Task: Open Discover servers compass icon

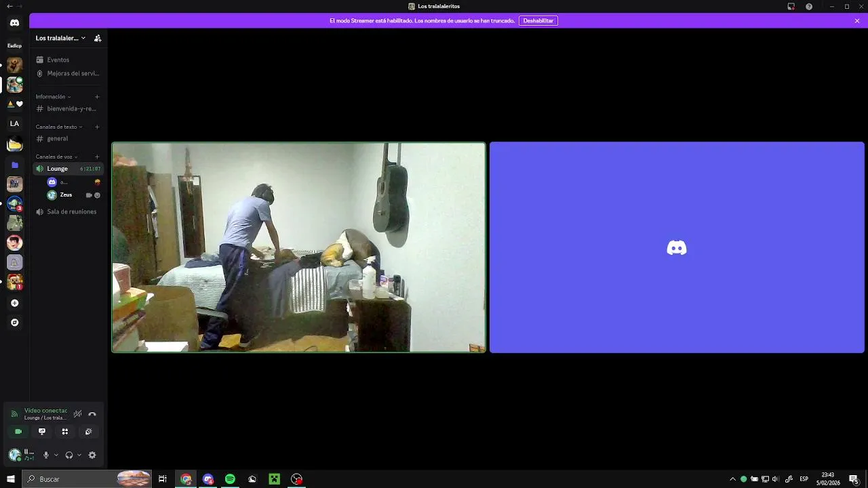Action: [14, 323]
